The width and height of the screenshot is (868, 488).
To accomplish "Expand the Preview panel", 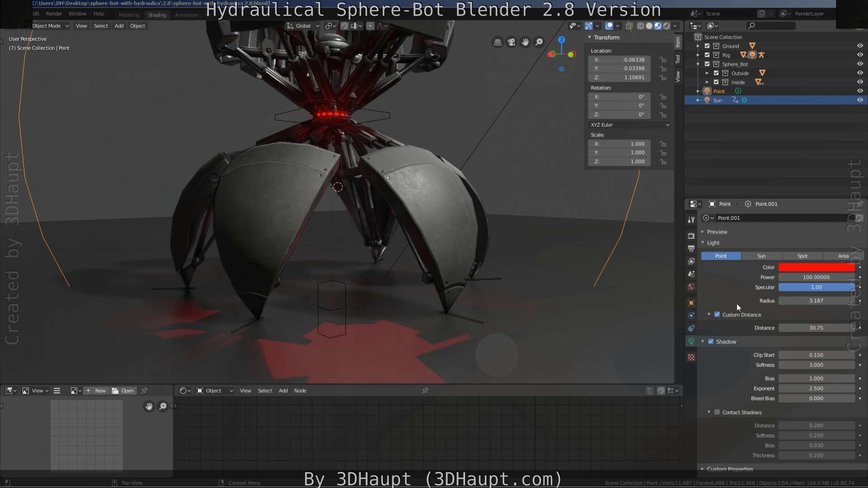I will [717, 232].
